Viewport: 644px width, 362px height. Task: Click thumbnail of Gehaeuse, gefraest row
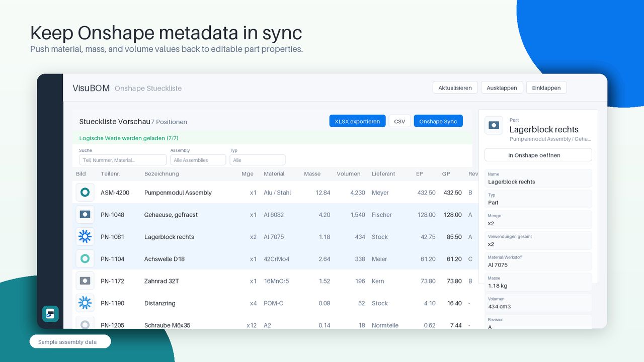click(x=85, y=215)
